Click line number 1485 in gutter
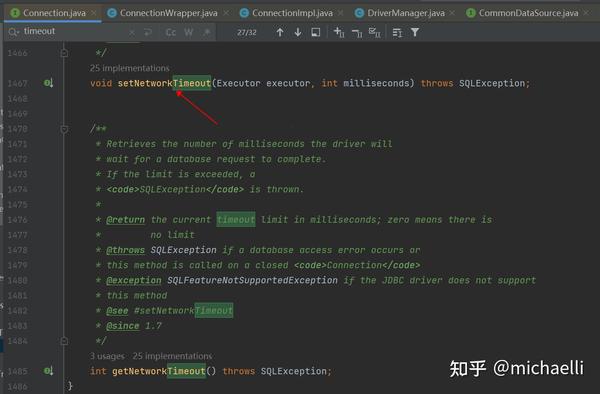Image resolution: width=600 pixels, height=394 pixels. (18, 371)
